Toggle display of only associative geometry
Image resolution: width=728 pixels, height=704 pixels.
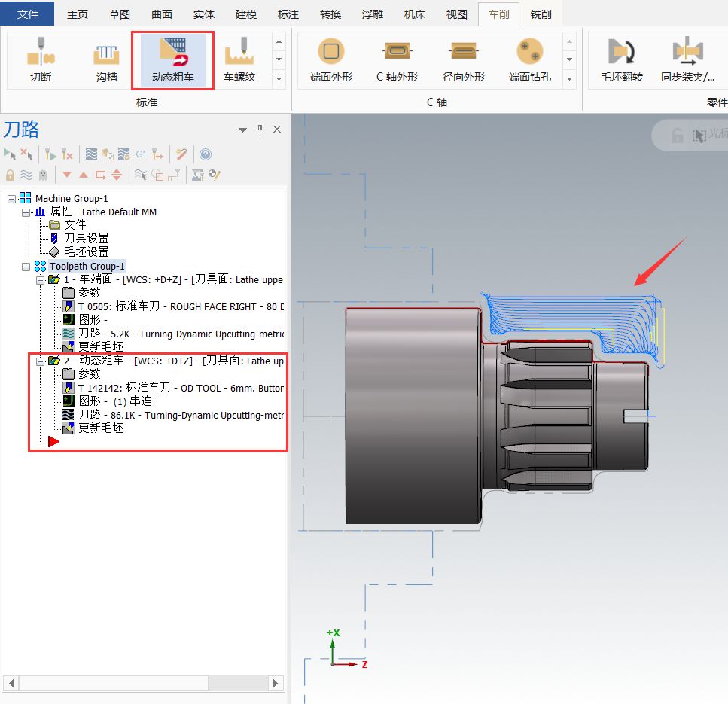coord(157,175)
